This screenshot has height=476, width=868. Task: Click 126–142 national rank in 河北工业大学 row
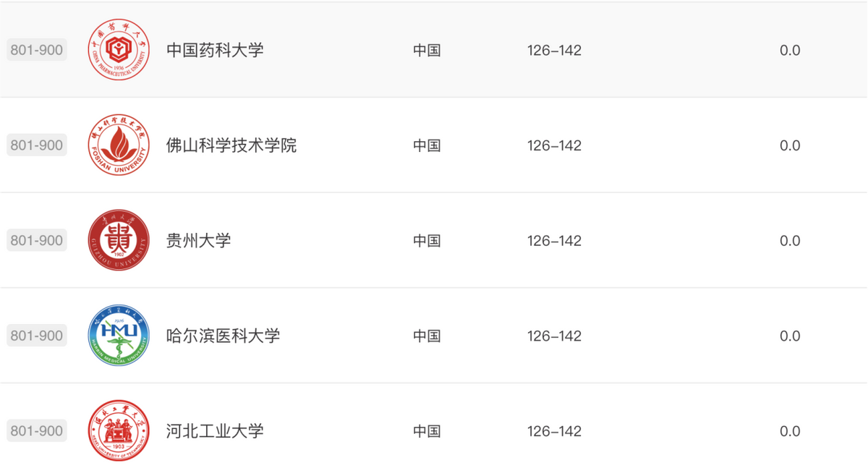click(554, 431)
